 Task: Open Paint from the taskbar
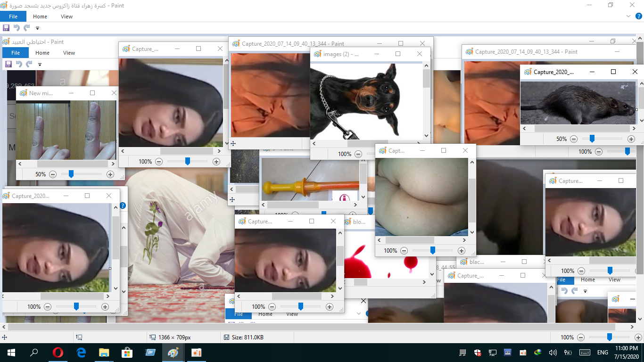tap(173, 352)
